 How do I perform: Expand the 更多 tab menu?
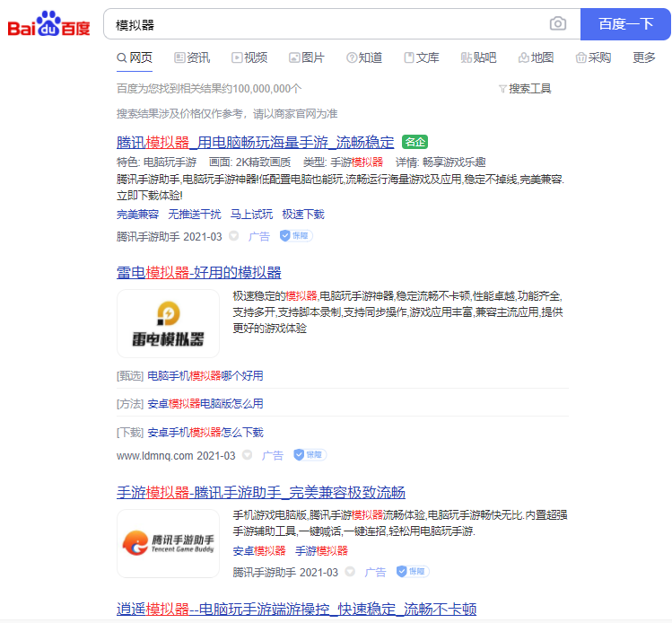click(644, 57)
